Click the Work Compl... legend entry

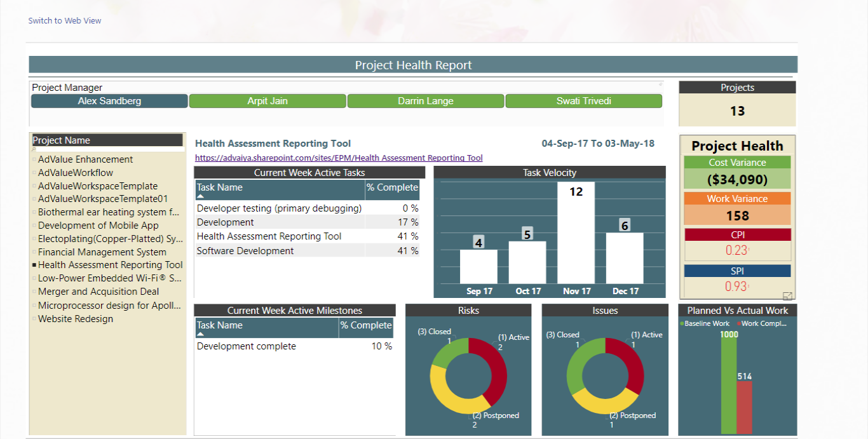click(762, 323)
